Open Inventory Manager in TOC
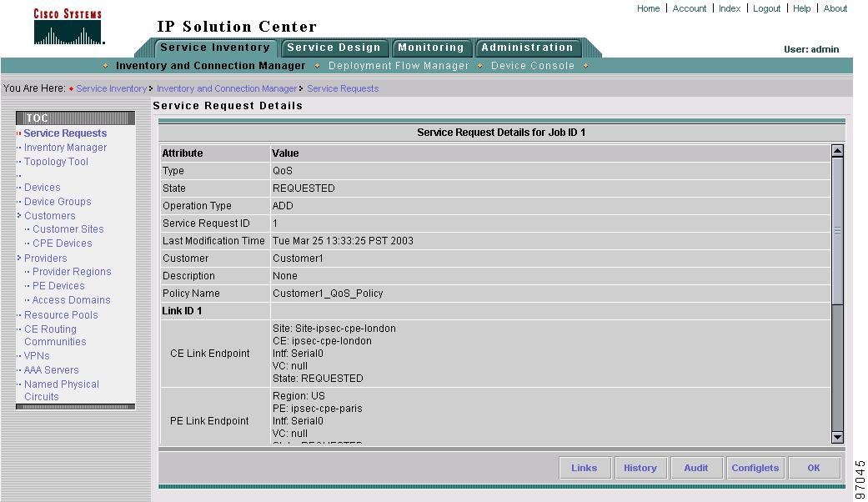The height and width of the screenshot is (502, 868). 65,148
